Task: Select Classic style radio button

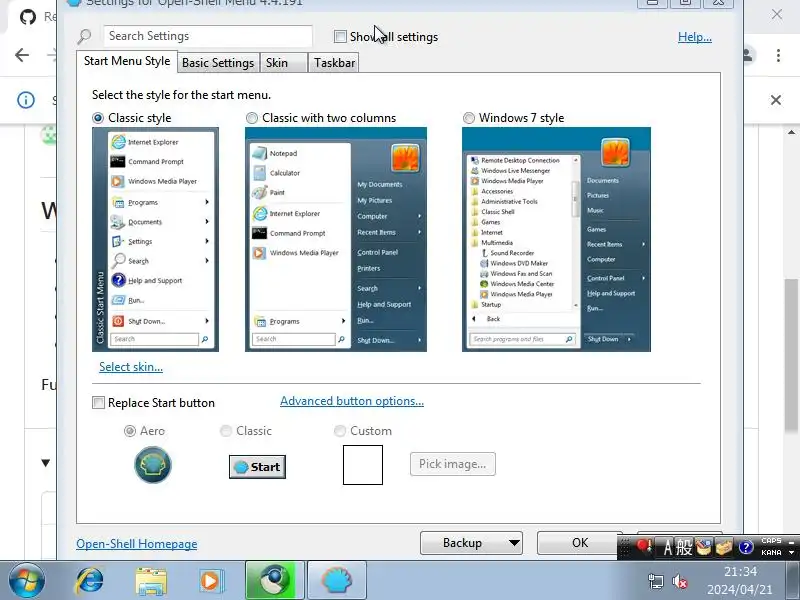Action: [98, 118]
